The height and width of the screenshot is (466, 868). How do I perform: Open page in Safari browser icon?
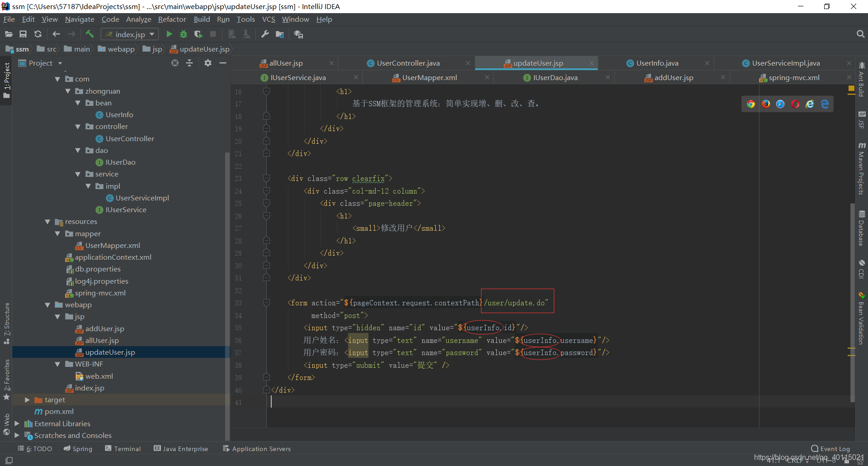pyautogui.click(x=780, y=104)
